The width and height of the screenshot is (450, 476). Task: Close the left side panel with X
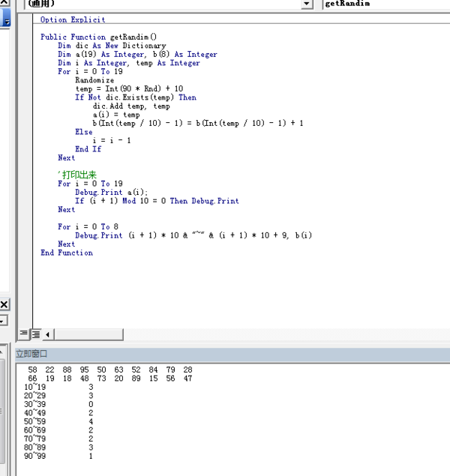coord(4,304)
